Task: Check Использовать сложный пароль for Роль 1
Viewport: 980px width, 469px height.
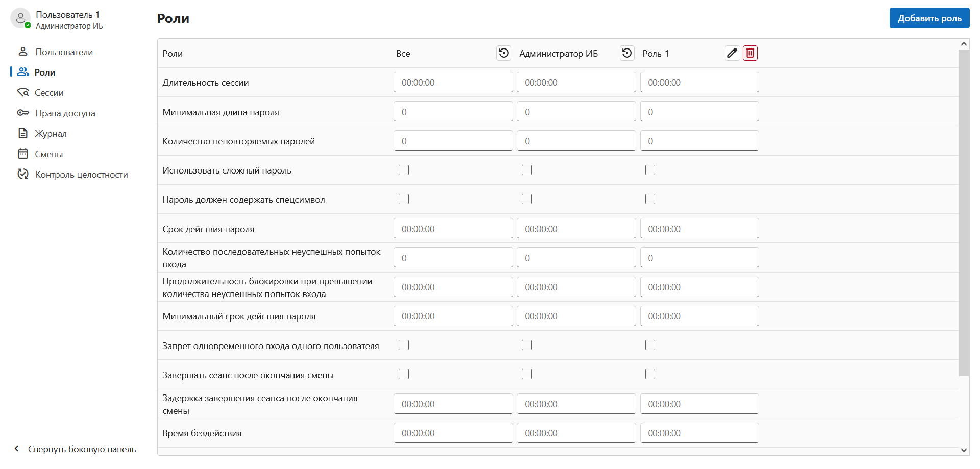Action: click(x=650, y=170)
